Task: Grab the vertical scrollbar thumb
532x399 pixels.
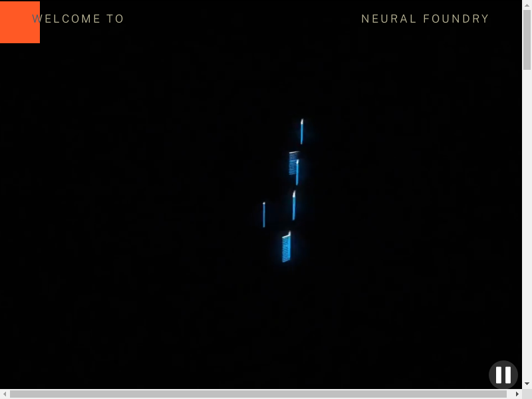Action: tap(527, 39)
